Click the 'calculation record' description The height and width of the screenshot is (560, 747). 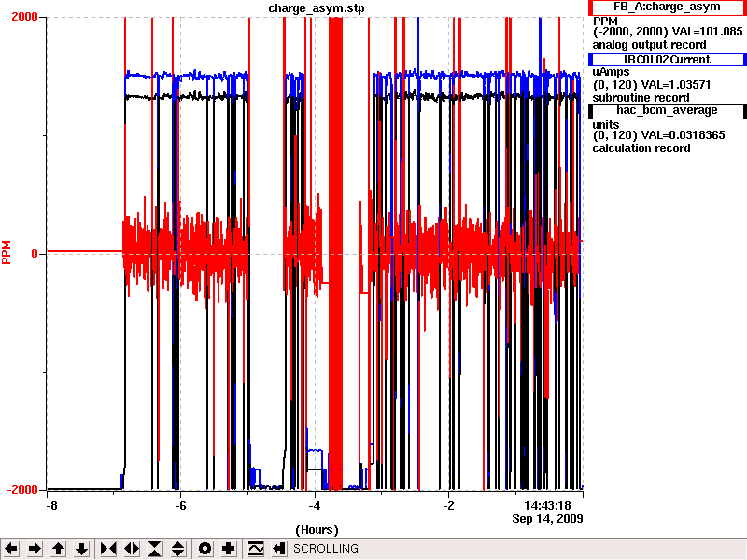click(x=641, y=148)
